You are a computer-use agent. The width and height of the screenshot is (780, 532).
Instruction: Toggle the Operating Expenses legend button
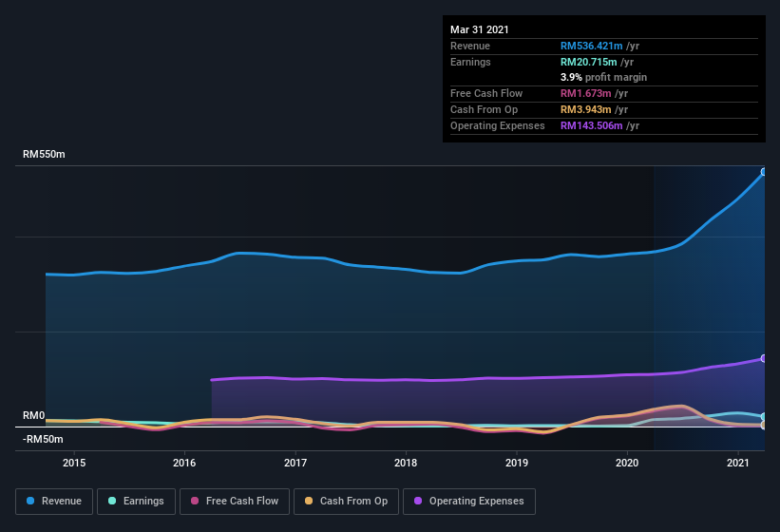click(469, 502)
